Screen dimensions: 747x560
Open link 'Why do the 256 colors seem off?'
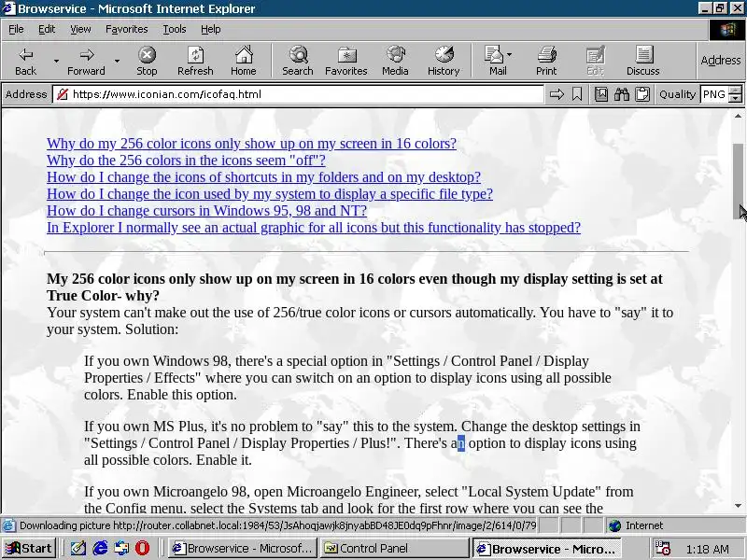click(186, 161)
